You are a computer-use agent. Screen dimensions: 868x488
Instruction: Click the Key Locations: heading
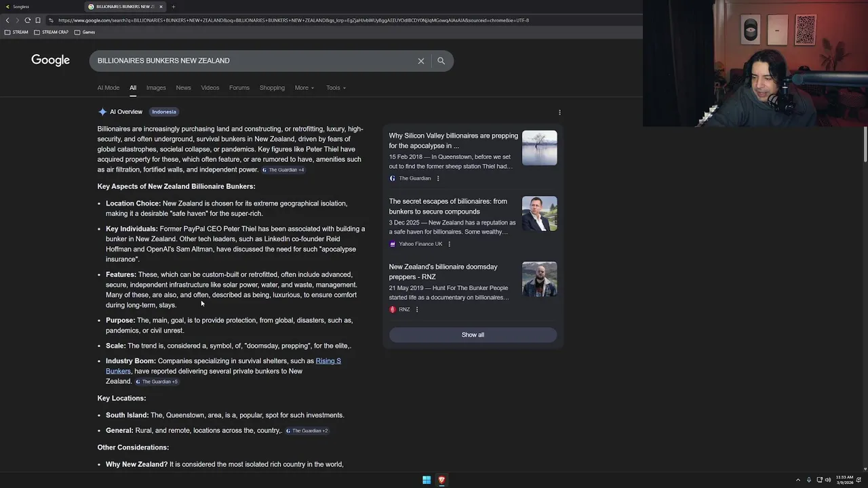121,399
